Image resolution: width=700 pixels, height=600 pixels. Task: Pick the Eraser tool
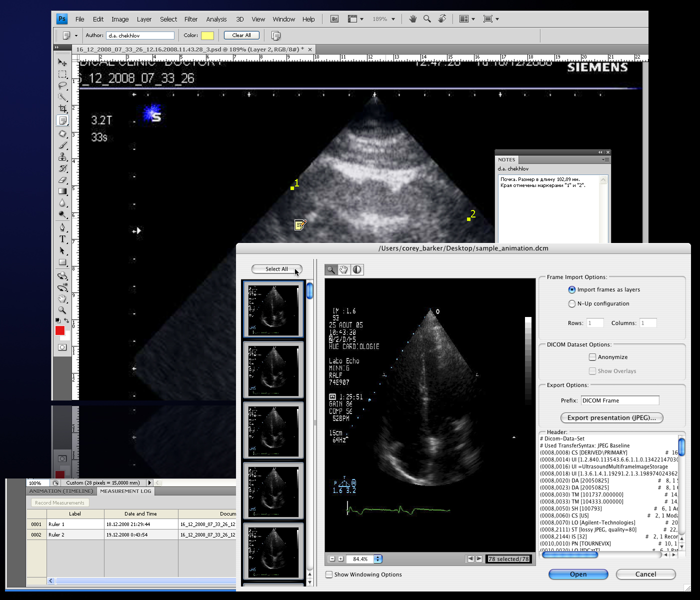click(x=62, y=179)
